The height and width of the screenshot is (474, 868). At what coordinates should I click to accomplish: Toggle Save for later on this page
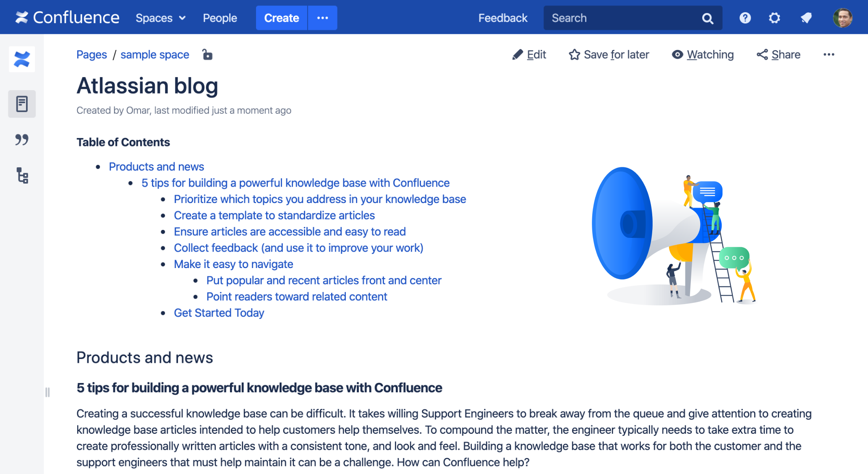pos(609,54)
